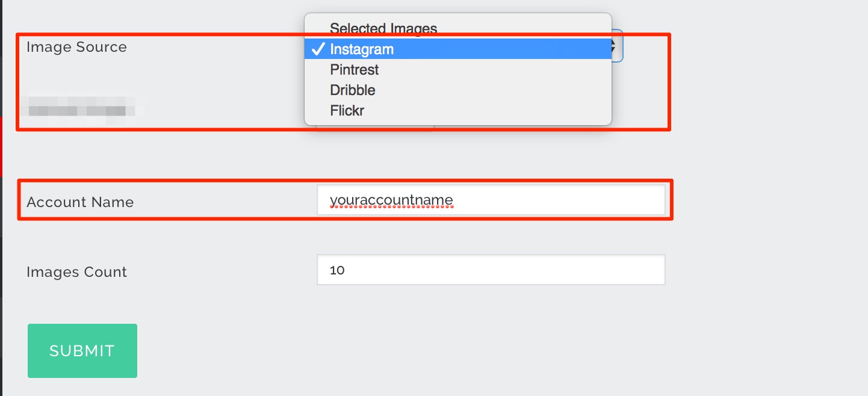Select Flickr from the dropdown list
This screenshot has height=396, width=868.
347,111
